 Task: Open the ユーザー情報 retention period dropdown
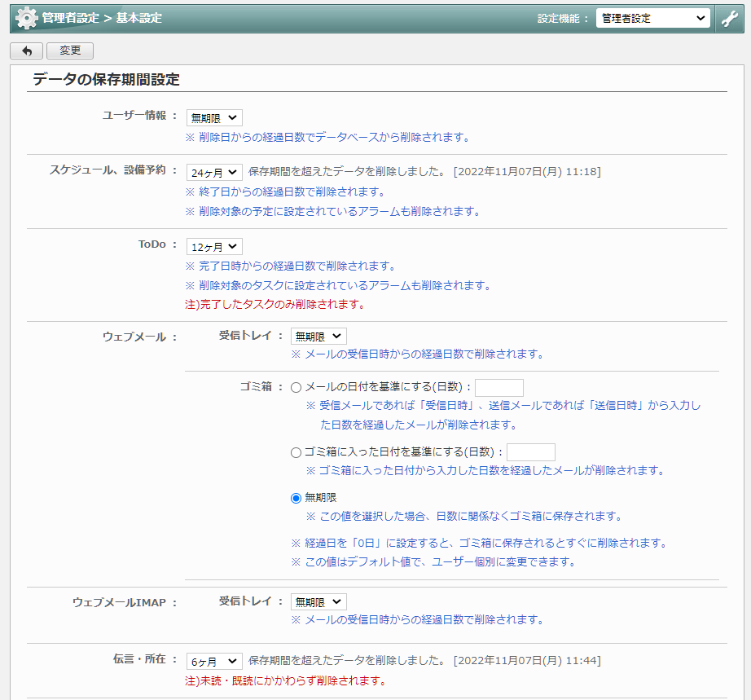214,118
